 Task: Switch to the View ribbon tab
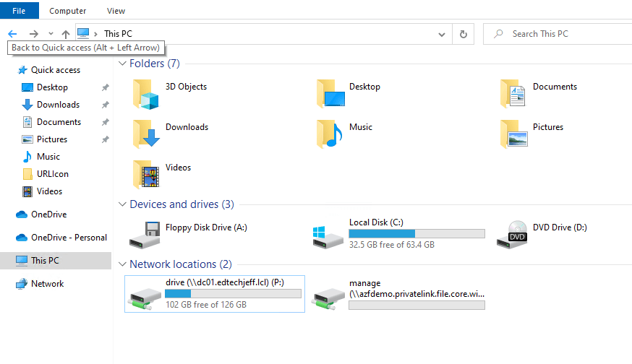coord(116,11)
